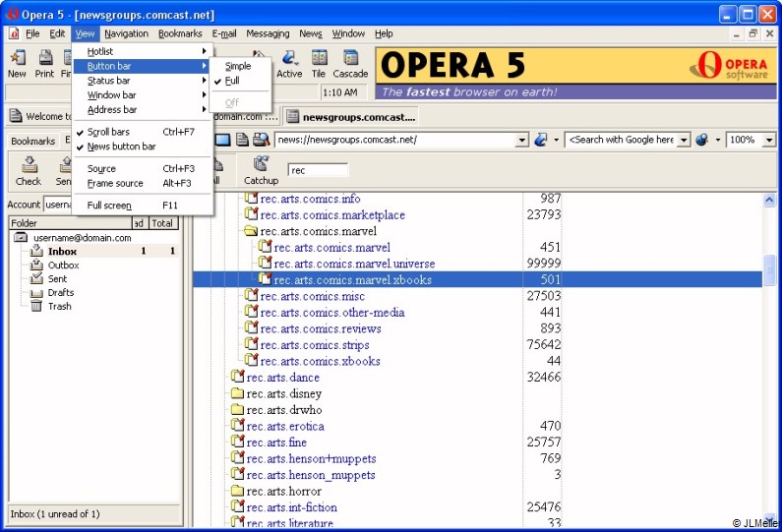This screenshot has width=782, height=532.
Task: Click the rec.arts.drwho folder icon
Action: (237, 410)
